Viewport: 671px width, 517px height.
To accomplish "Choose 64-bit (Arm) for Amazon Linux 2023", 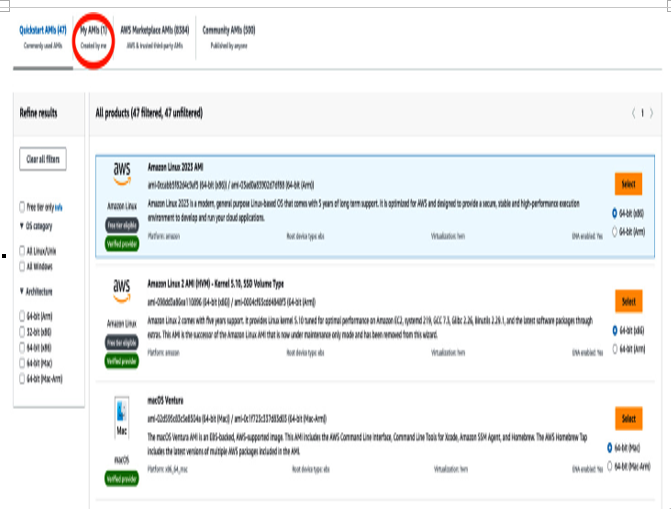I will pos(615,232).
